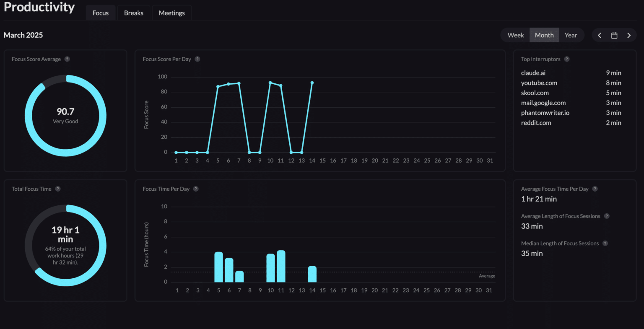Click the 90.7 focus score ring value
The image size is (644, 329).
pyautogui.click(x=65, y=111)
